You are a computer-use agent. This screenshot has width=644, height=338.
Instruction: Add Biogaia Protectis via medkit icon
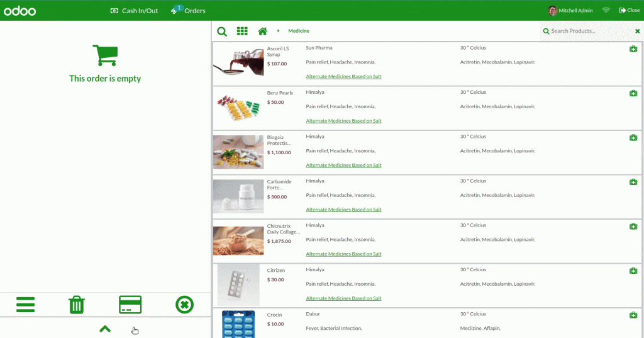pyautogui.click(x=633, y=138)
